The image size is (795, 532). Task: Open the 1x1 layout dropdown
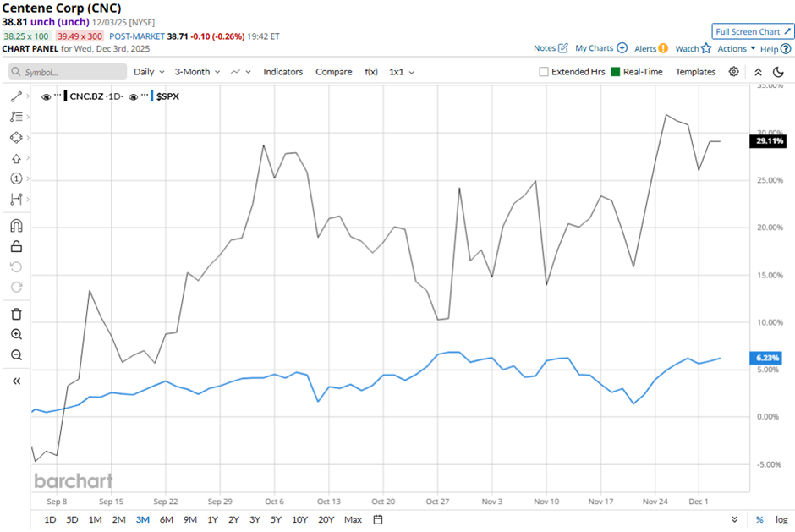(x=402, y=72)
